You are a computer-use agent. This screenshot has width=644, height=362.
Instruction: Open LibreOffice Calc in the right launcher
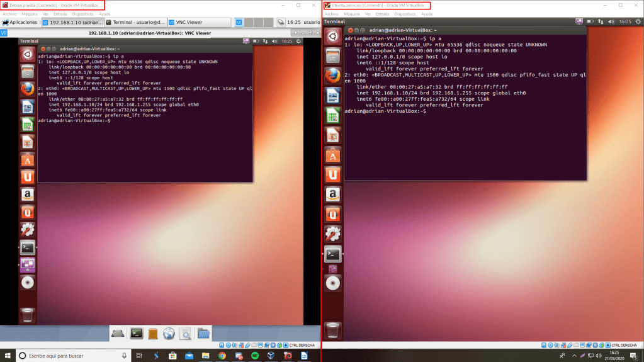pyautogui.click(x=333, y=115)
